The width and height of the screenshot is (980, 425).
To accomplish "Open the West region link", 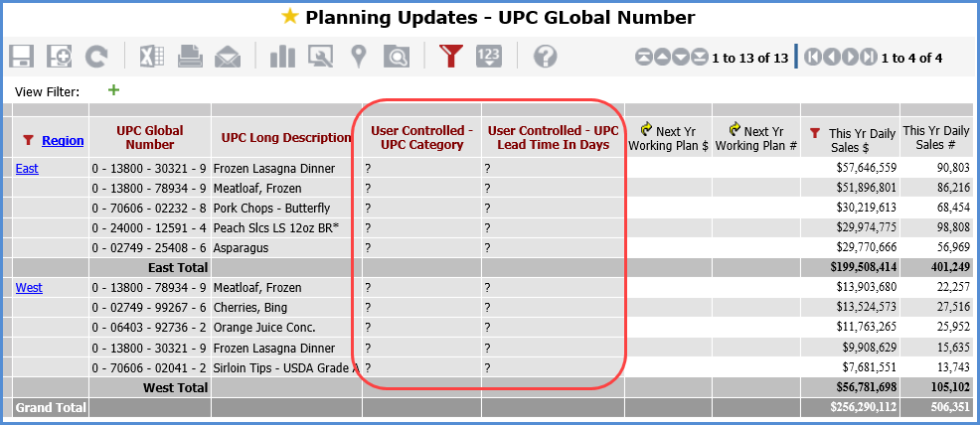I will tap(29, 288).
